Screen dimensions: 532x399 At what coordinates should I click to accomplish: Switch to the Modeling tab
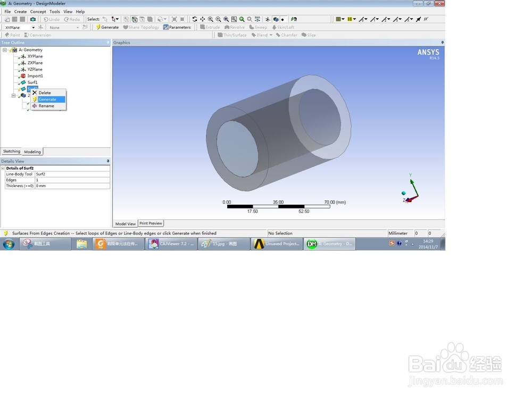coord(32,152)
